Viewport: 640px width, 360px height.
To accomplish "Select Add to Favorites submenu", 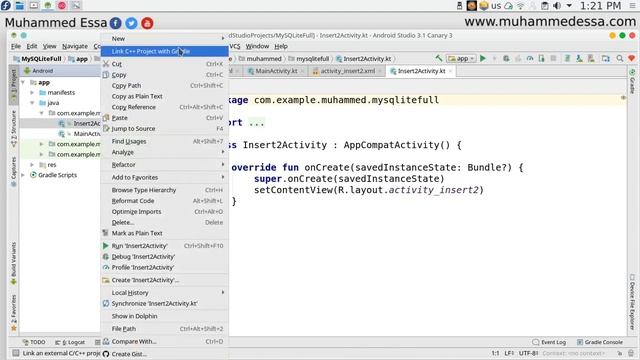I will 164,177.
